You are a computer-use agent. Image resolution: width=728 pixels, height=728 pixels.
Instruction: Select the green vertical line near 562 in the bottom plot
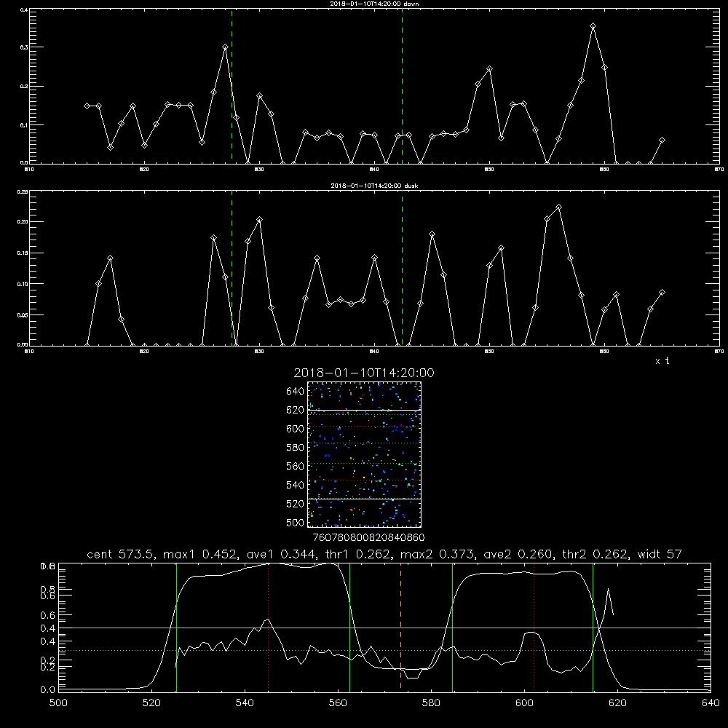[x=349, y=627]
